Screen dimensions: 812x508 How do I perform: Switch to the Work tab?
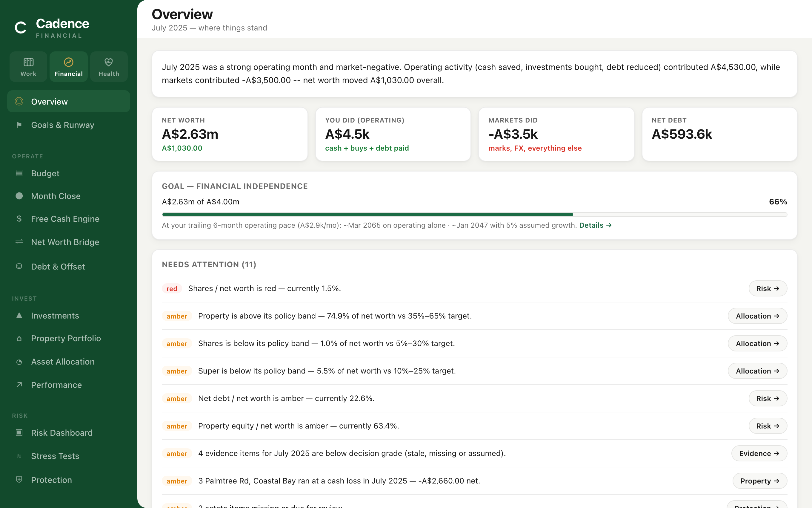pyautogui.click(x=29, y=67)
